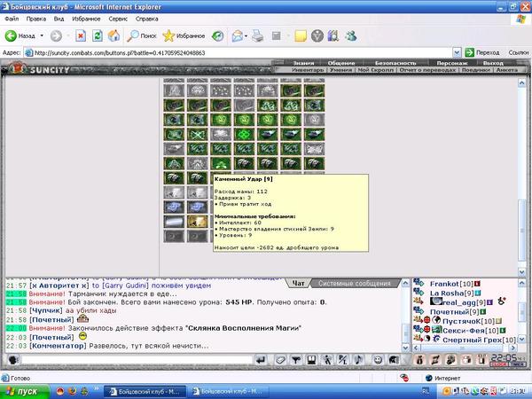Expand the Ссылки links toolbar

[x=518, y=52]
